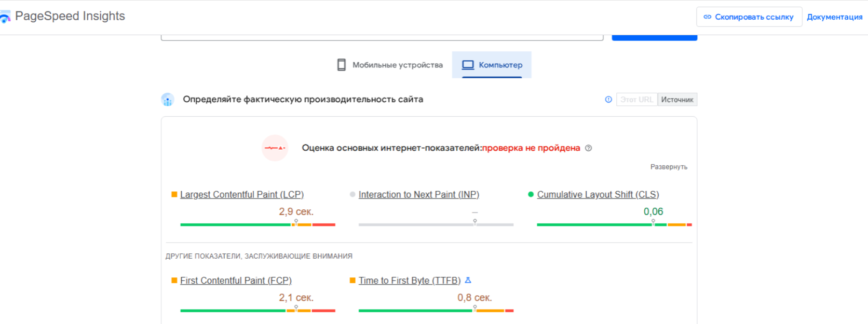Click the URL input field
Image resolution: width=868 pixels, height=324 pixels.
[x=382, y=37]
